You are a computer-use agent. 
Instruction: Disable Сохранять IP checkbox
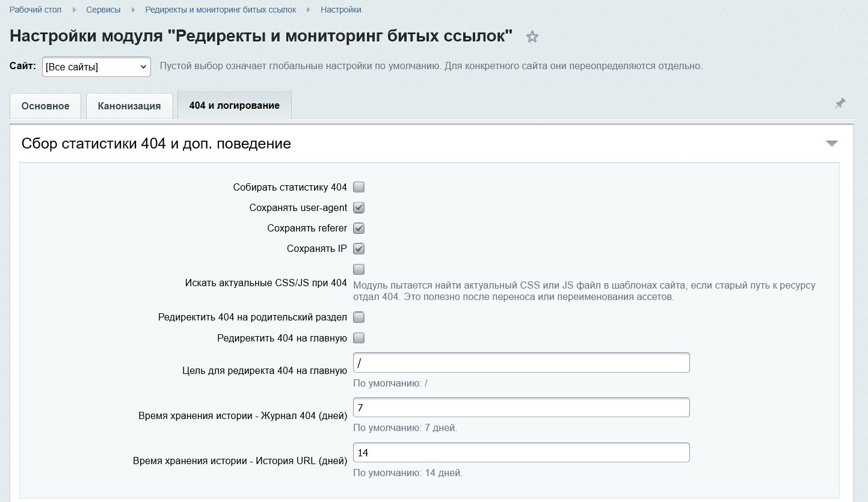(x=359, y=248)
